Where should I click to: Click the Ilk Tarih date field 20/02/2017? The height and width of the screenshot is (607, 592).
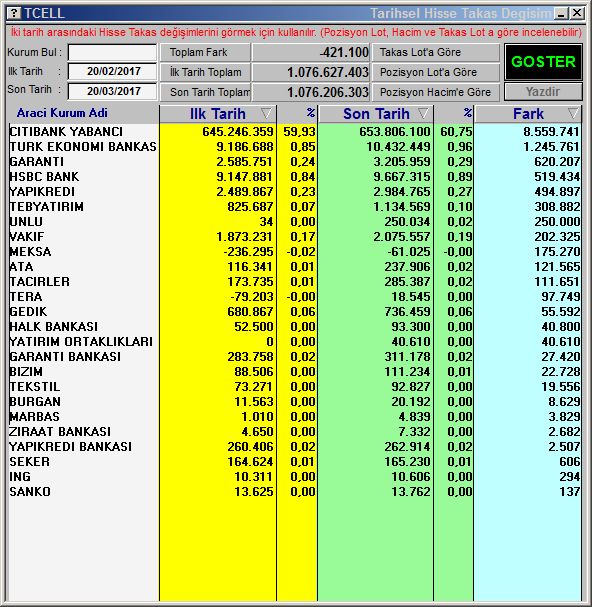pos(112,72)
